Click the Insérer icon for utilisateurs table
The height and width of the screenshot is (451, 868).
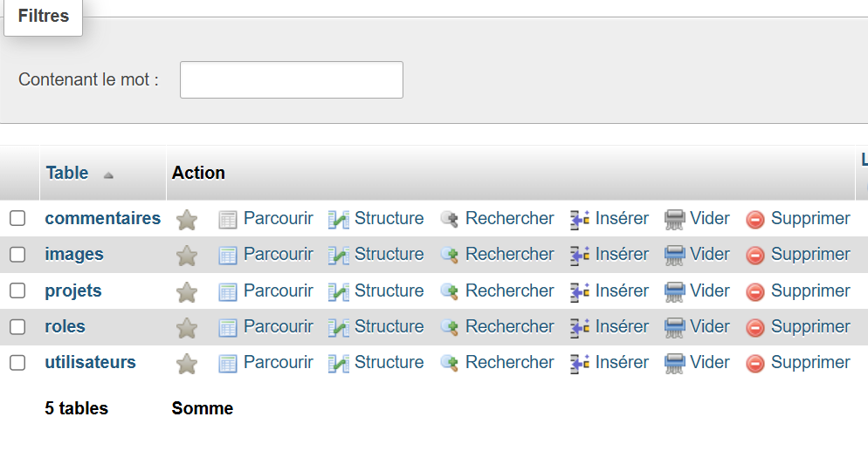[580, 364]
